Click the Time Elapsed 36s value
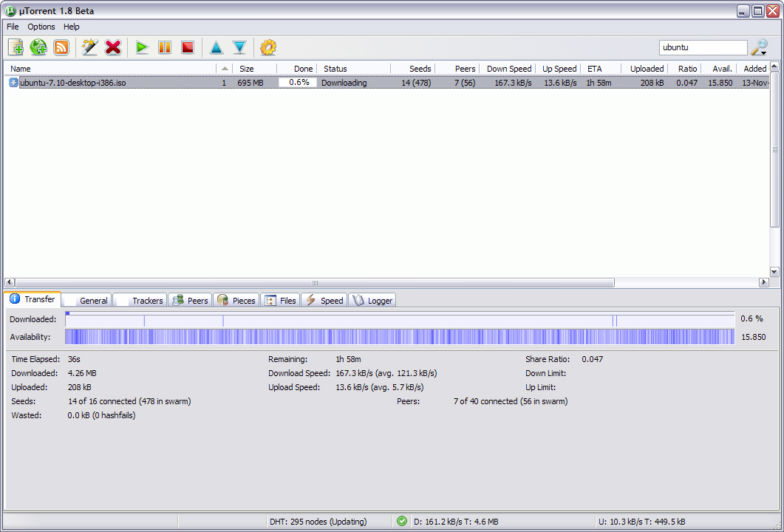784x532 pixels. coord(74,359)
